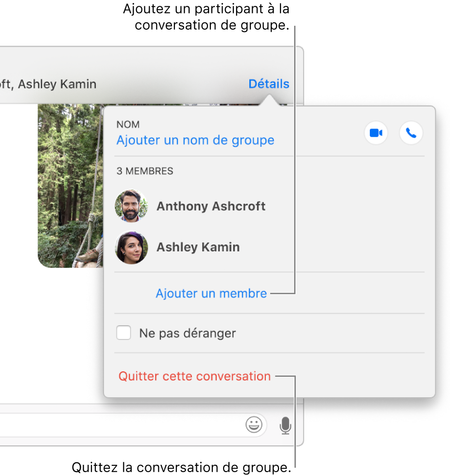Click the NOM section label
The height and width of the screenshot is (476, 450).
coord(128,124)
